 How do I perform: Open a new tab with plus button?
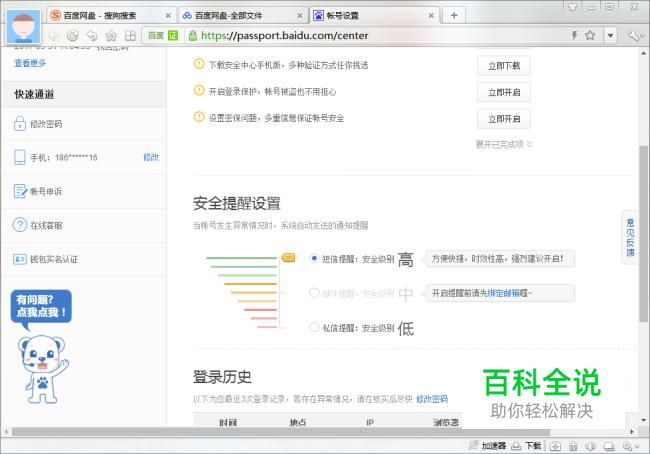pos(454,16)
